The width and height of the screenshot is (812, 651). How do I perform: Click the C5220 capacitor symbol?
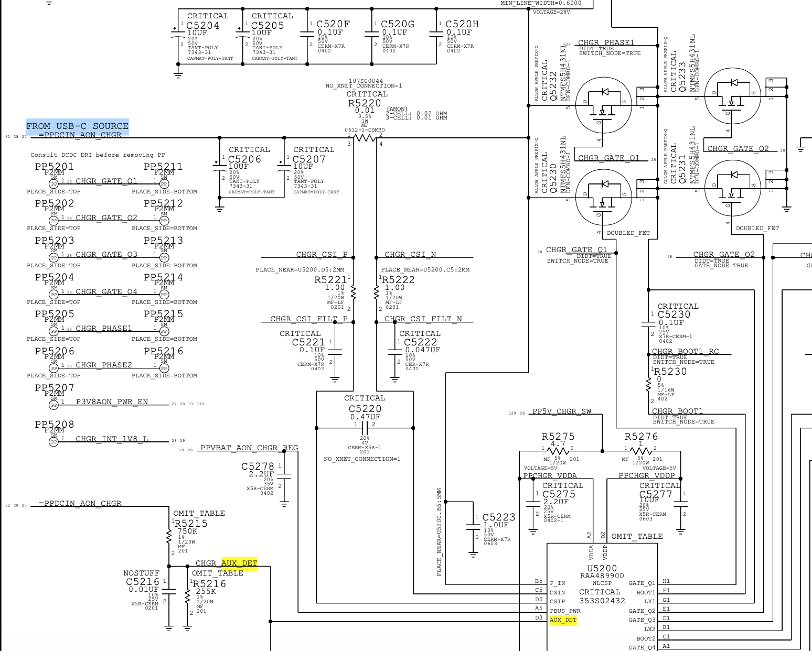click(365, 428)
